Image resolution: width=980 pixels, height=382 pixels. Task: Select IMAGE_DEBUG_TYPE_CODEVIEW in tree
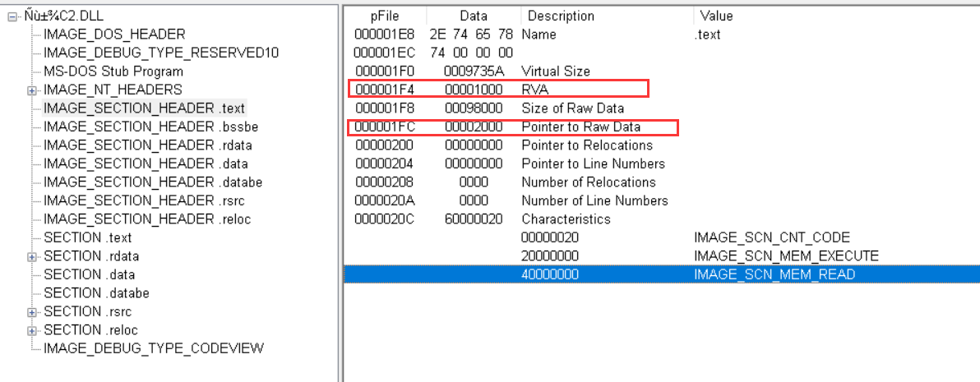pyautogui.click(x=153, y=348)
